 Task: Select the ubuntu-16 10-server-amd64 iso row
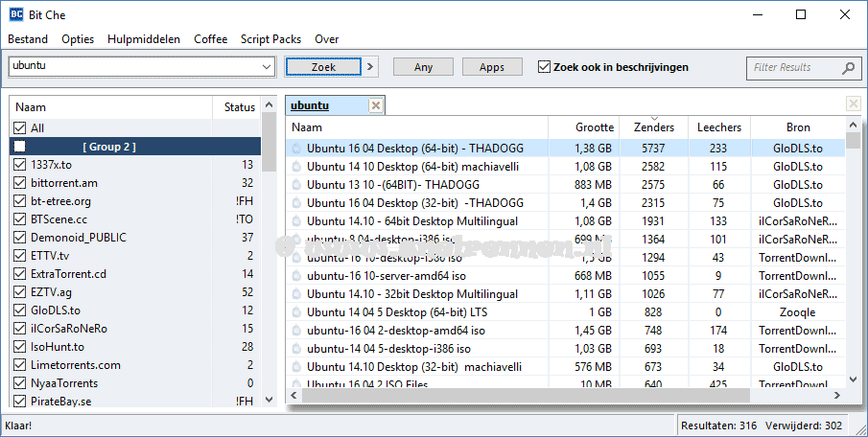(566, 275)
